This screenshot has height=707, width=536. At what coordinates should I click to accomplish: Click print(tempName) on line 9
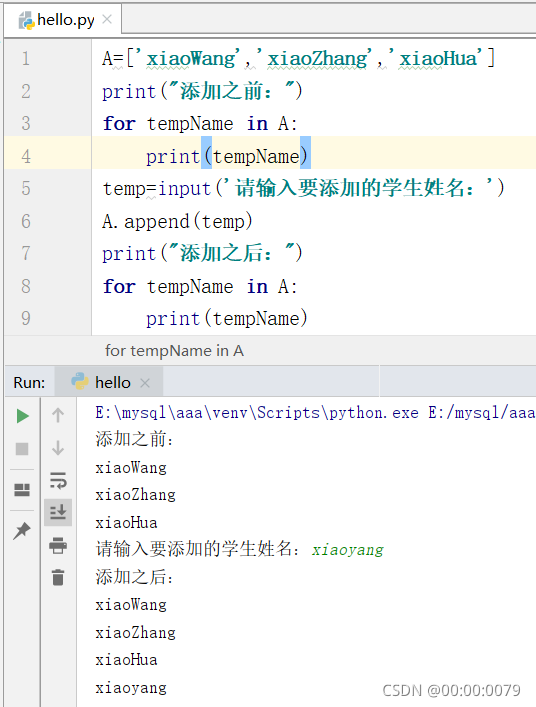[227, 319]
